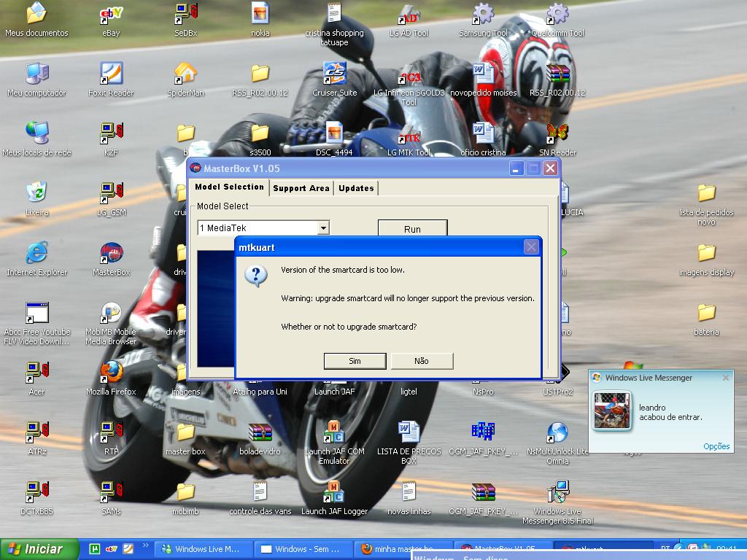Select the bateria folder
747x560 pixels.
coord(706,319)
